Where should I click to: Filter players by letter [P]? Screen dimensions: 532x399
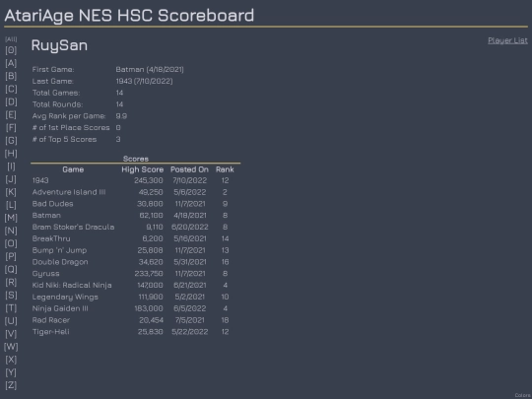[11, 256]
